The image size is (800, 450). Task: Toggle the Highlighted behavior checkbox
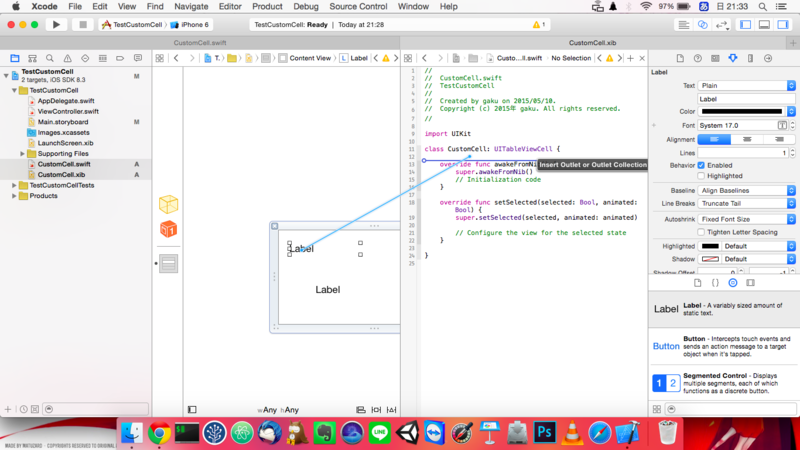[x=701, y=176]
